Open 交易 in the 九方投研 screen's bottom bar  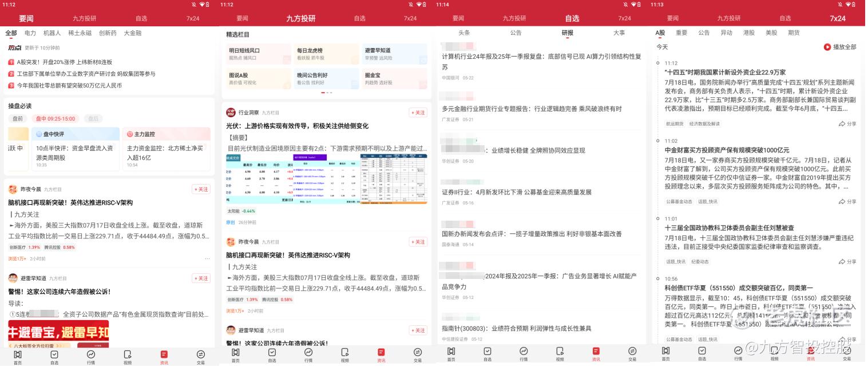418,355
